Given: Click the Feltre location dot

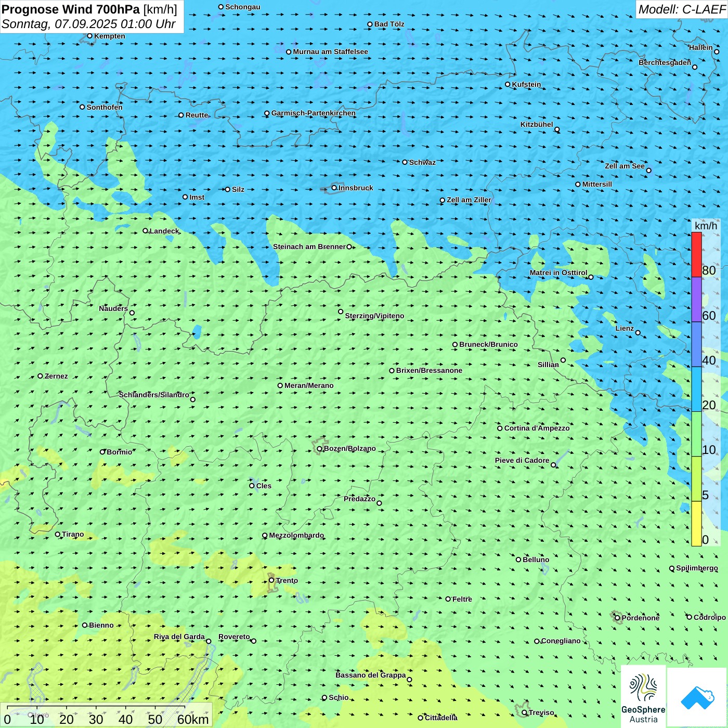Looking at the screenshot, I should [448, 599].
